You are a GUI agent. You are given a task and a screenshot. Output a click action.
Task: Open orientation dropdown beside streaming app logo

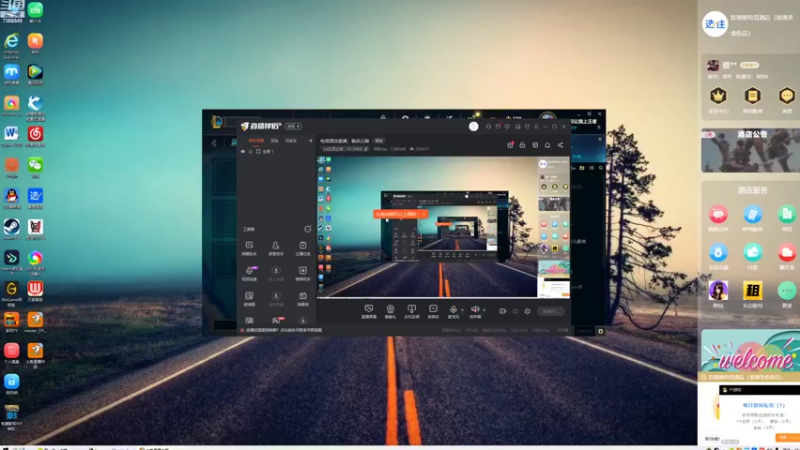click(293, 126)
